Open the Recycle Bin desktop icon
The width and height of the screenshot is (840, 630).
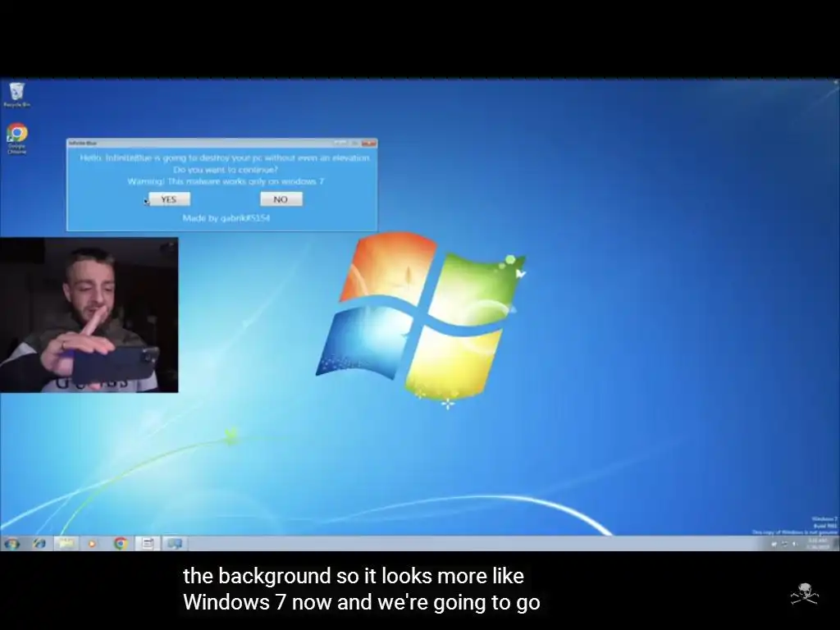click(16, 95)
